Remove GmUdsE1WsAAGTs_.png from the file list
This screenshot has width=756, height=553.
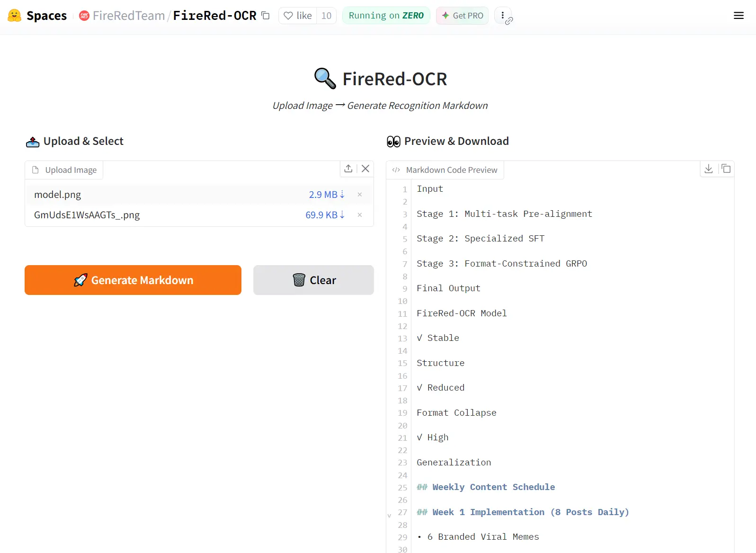pyautogui.click(x=360, y=215)
